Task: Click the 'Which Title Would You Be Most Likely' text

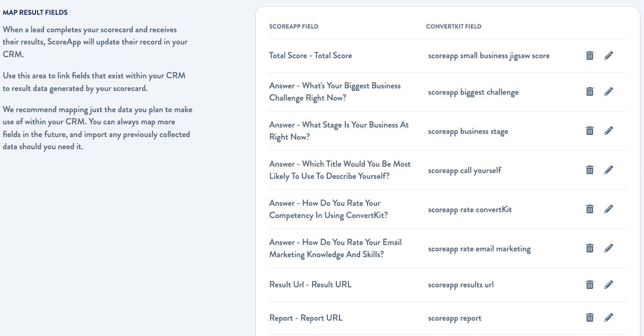Action: (340, 170)
